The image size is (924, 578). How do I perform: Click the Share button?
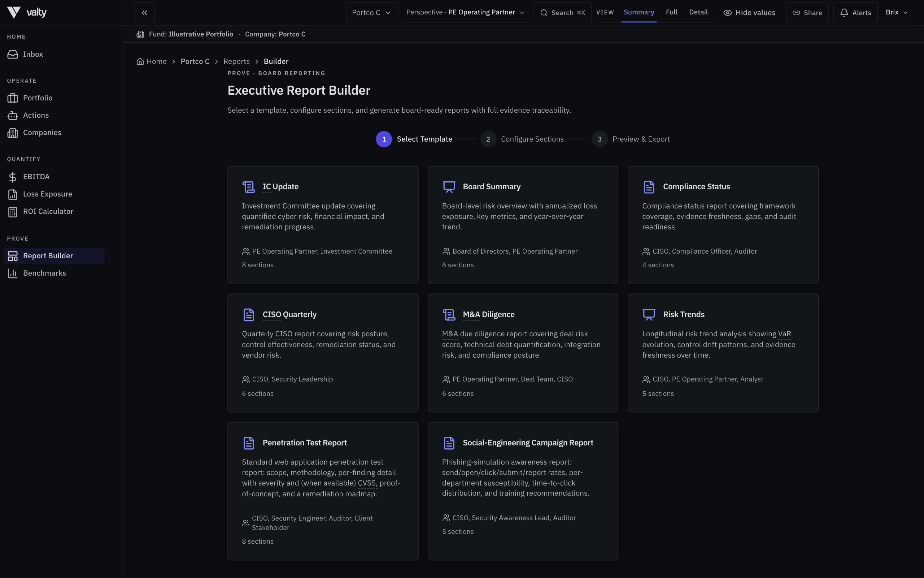(x=807, y=13)
